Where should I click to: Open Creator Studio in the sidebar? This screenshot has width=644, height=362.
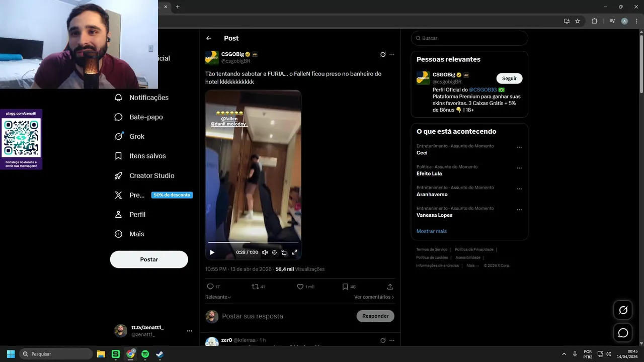click(145, 175)
